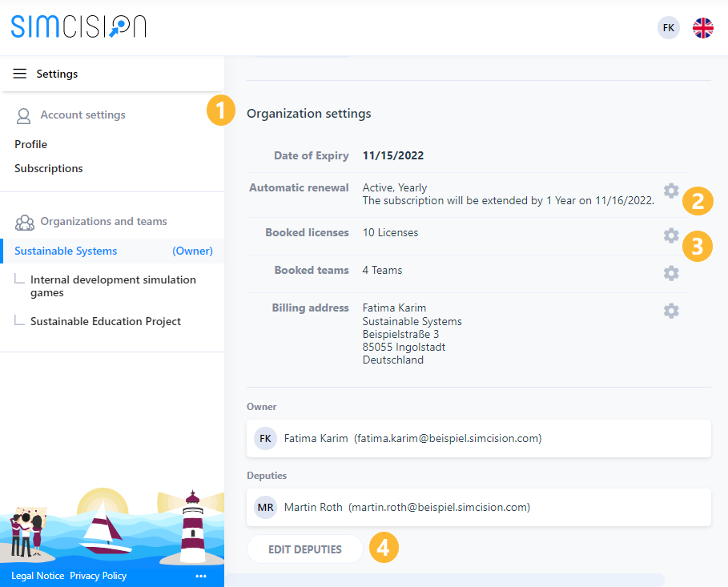Image resolution: width=728 pixels, height=587 pixels.
Task: Click the 'Automatic renewal' row label
Action: [299, 187]
